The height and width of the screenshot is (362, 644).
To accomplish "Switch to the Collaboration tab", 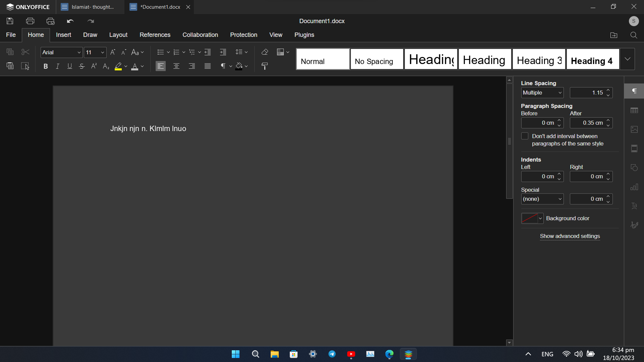I will click(200, 35).
